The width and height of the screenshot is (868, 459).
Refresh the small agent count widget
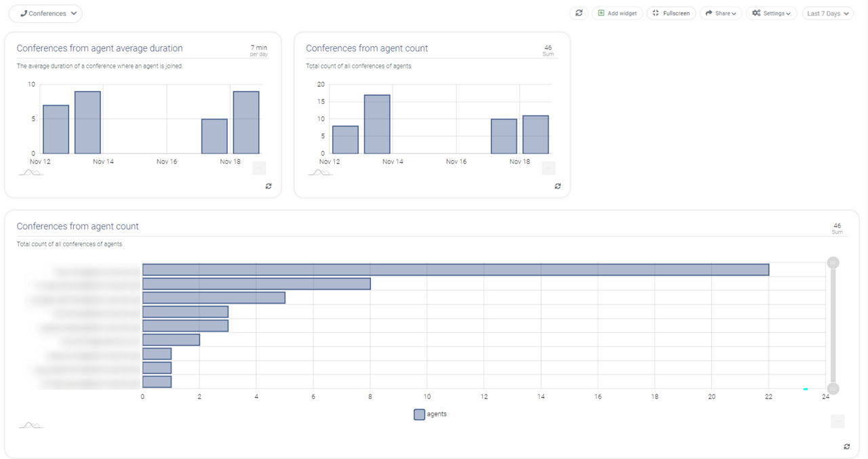tap(558, 186)
